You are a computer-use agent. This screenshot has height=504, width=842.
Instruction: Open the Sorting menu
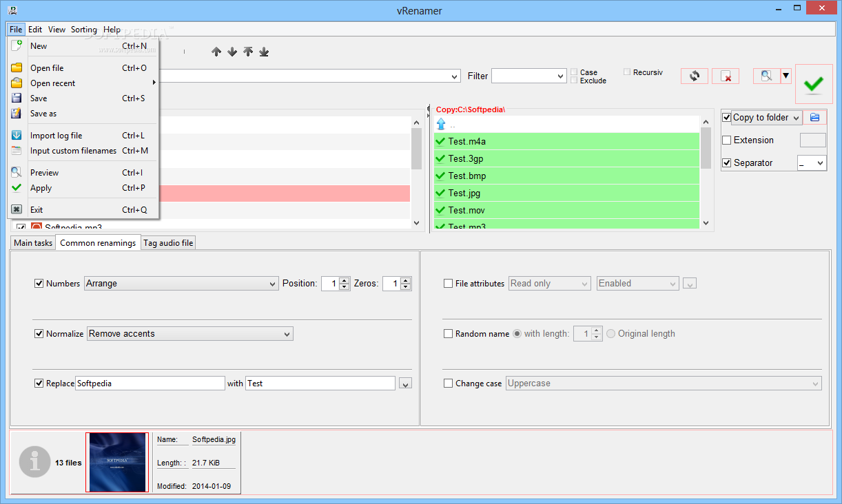[x=84, y=30]
